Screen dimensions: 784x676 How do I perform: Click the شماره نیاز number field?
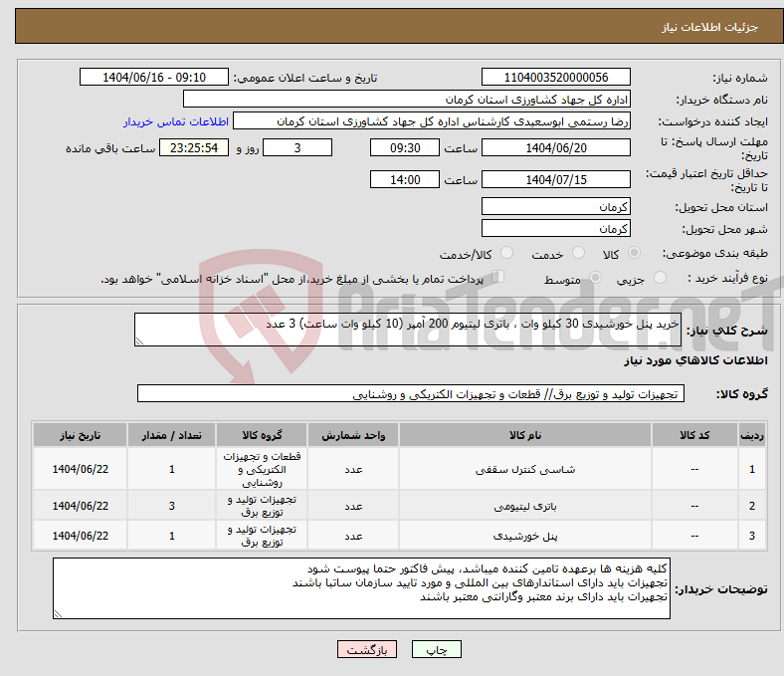pos(556,78)
